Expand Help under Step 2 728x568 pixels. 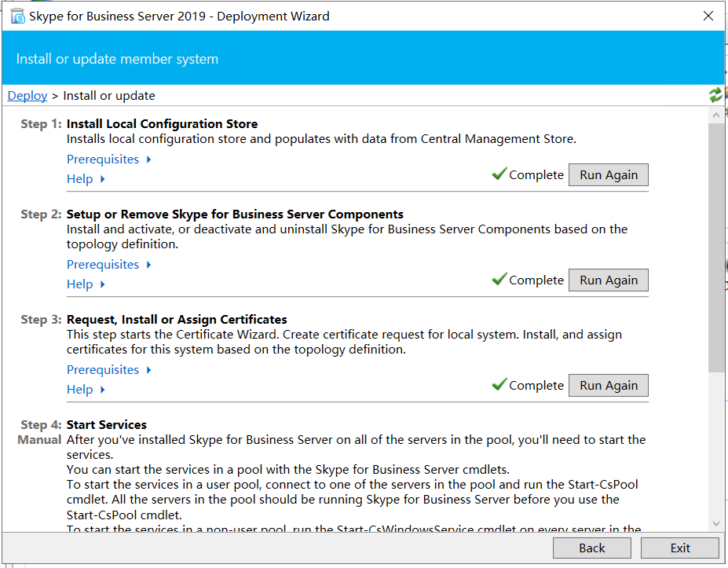(x=86, y=284)
